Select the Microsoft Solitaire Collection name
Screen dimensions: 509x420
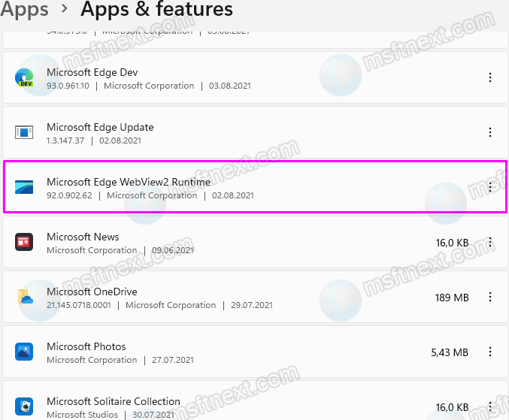pyautogui.click(x=114, y=401)
